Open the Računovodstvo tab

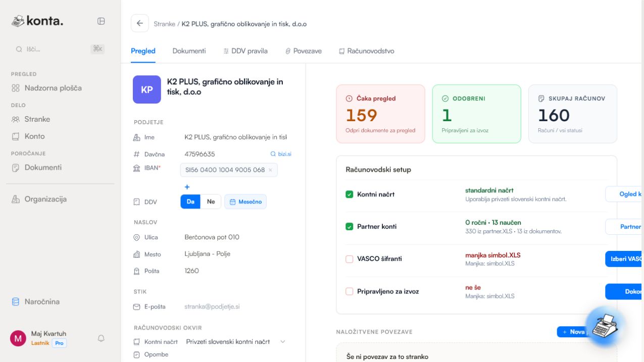point(366,51)
